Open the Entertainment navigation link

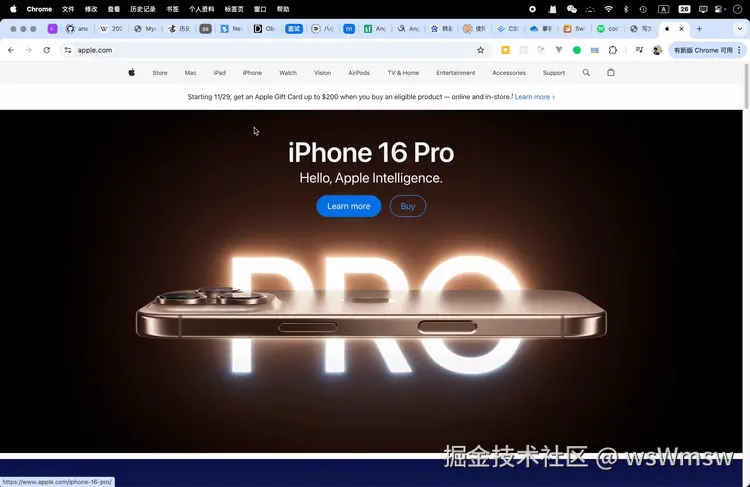[456, 73]
